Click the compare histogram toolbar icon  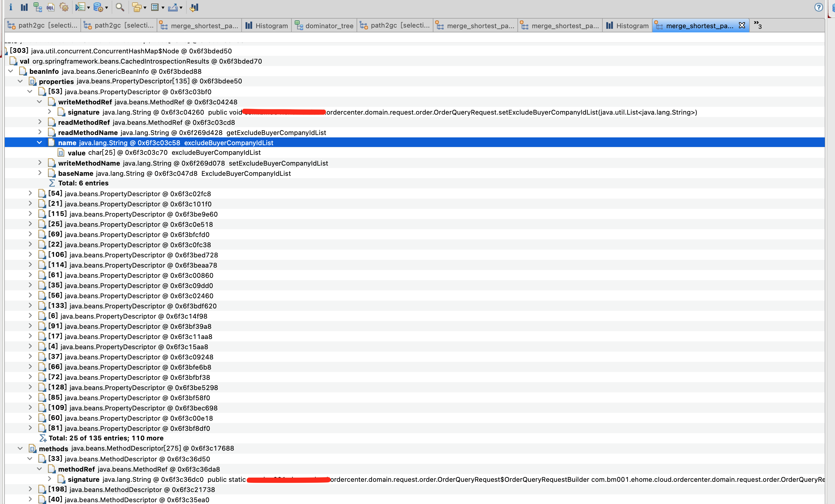[194, 7]
